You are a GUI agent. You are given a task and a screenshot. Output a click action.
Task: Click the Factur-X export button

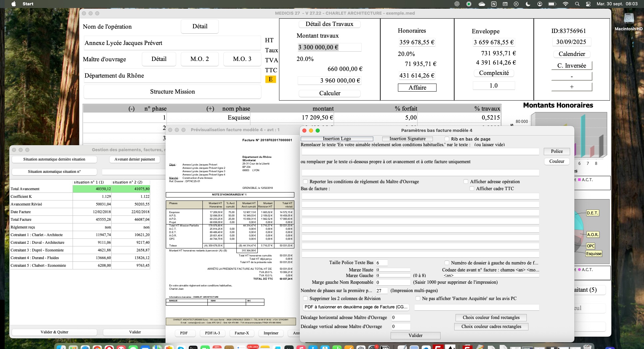click(x=242, y=333)
